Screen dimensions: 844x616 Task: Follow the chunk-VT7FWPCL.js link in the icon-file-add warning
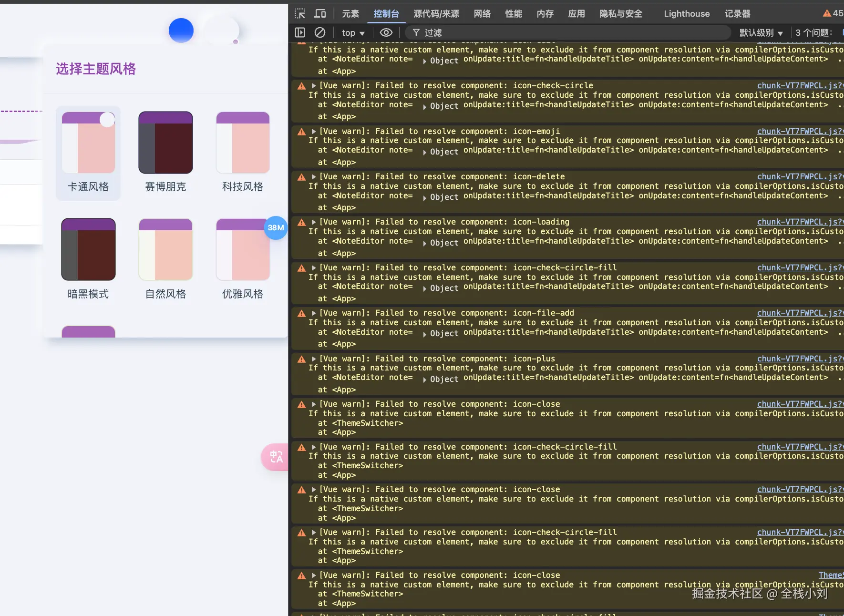(x=801, y=313)
